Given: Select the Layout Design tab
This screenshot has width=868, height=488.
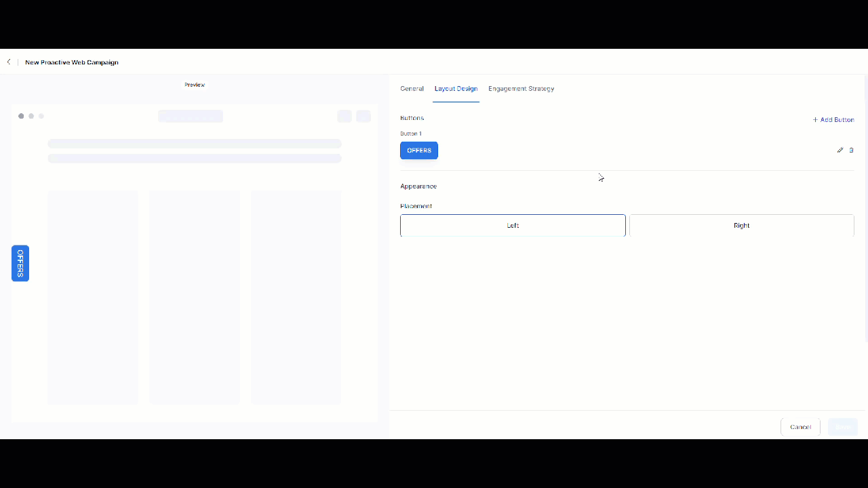Looking at the screenshot, I should [456, 89].
